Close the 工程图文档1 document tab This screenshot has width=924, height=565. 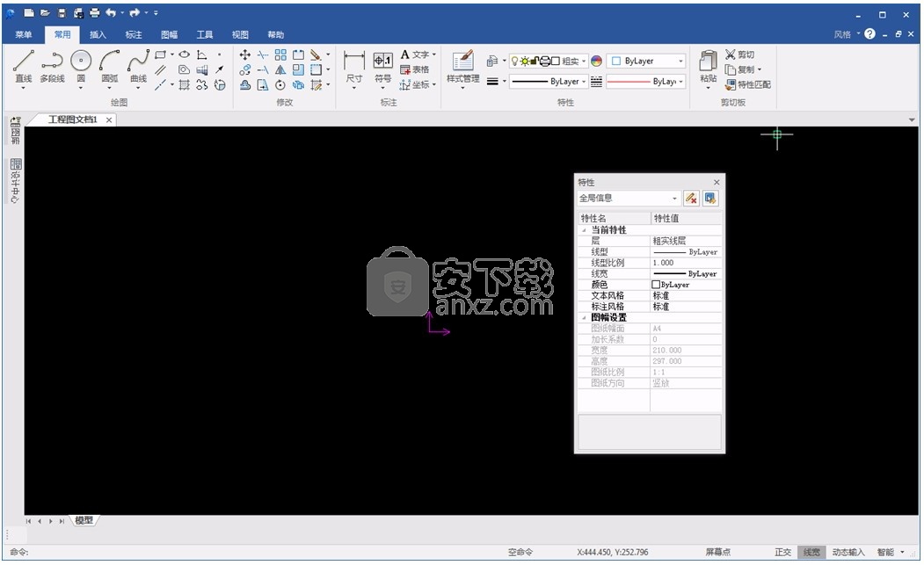(x=109, y=120)
